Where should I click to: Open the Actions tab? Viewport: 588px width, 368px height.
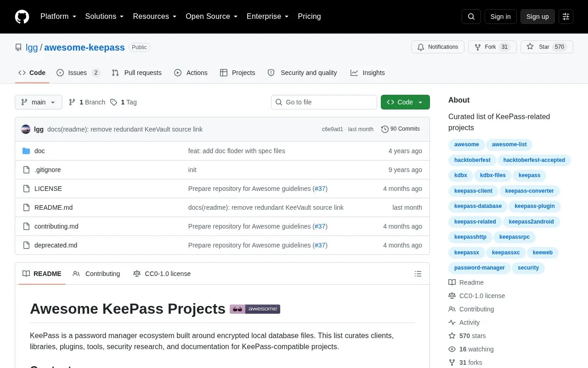point(191,73)
